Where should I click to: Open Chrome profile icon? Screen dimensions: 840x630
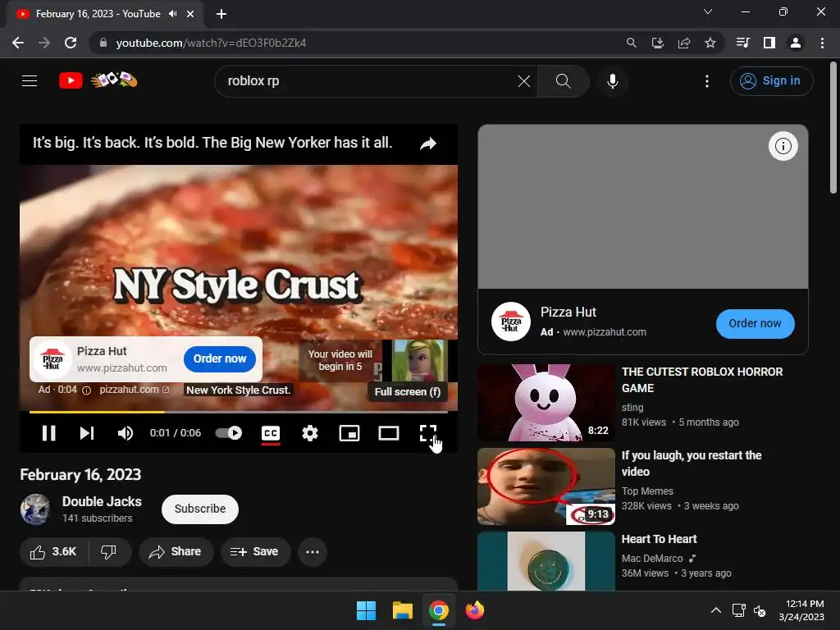tap(796, 43)
